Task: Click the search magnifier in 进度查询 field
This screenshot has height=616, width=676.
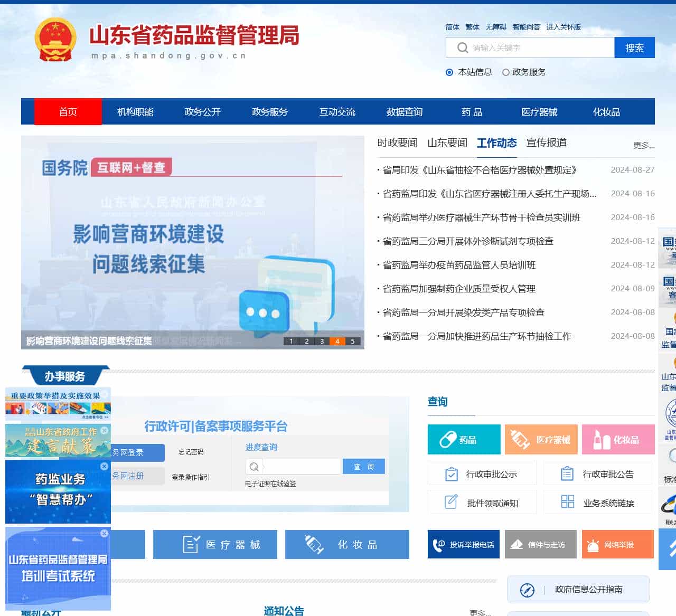Action: click(x=254, y=467)
